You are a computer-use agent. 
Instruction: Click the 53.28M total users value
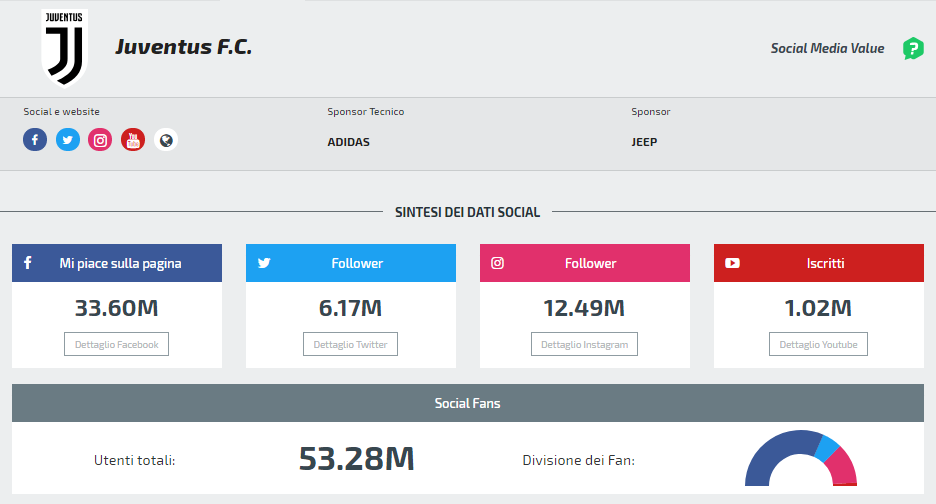pos(356,459)
